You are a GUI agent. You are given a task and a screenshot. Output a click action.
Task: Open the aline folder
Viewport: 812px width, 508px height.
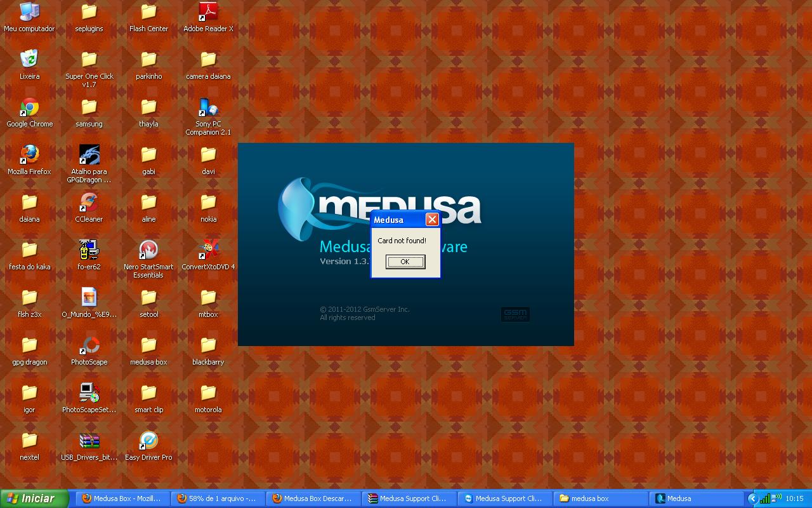[148, 202]
